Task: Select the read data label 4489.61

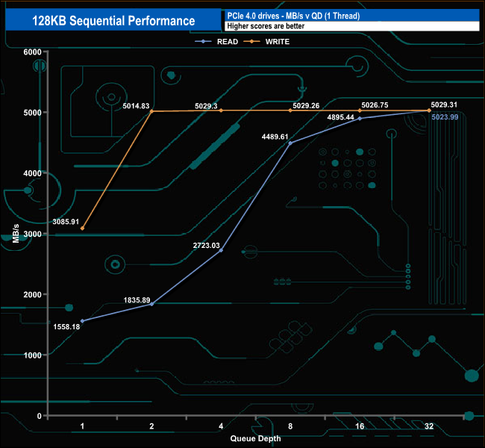Action: coord(275,137)
